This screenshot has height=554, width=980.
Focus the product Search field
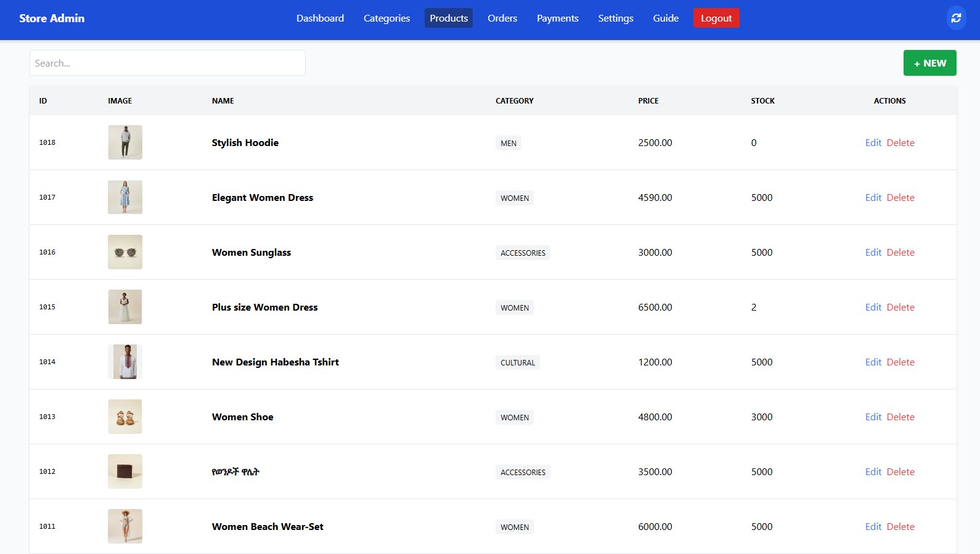pos(168,63)
